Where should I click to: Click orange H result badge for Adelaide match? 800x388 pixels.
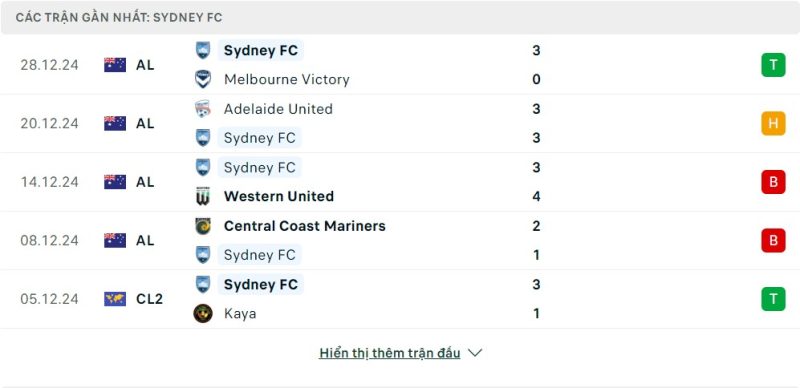click(x=773, y=124)
